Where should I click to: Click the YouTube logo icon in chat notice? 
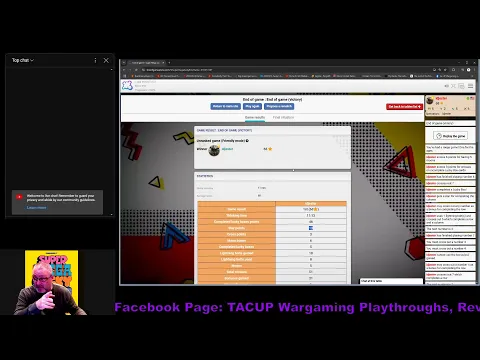coord(19,197)
